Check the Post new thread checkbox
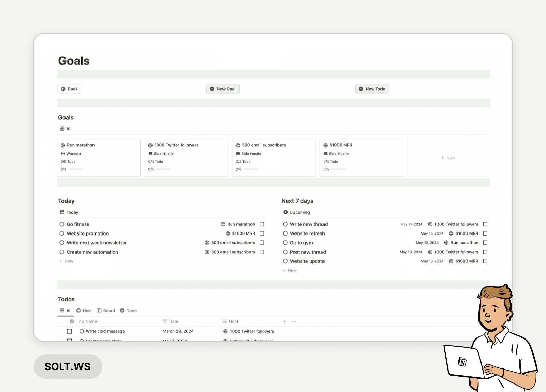The height and width of the screenshot is (392, 546). (485, 252)
